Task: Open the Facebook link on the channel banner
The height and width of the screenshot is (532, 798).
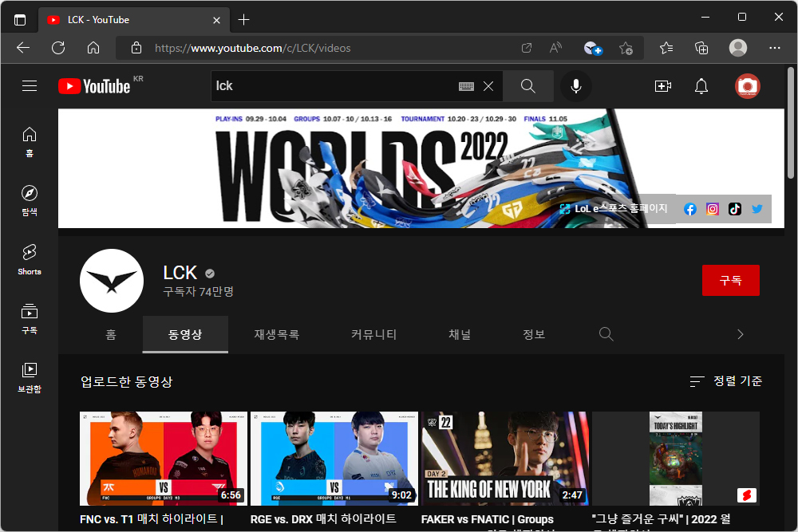Action: 690,209
